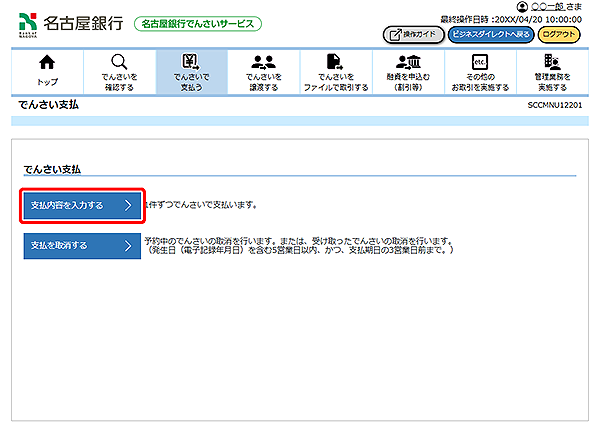600x427 pixels.
Task: Click 支払内容を入力する button
Action: (82, 206)
